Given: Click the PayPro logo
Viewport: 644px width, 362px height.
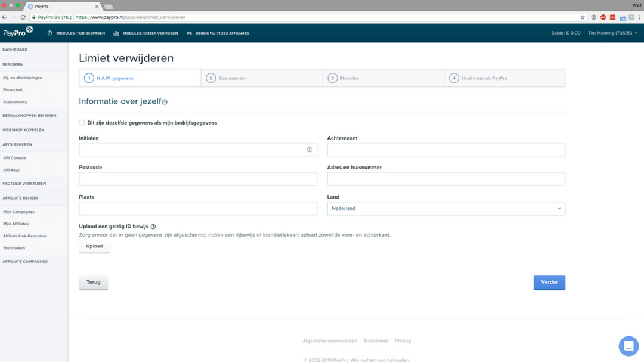Looking at the screenshot, I should [18, 32].
